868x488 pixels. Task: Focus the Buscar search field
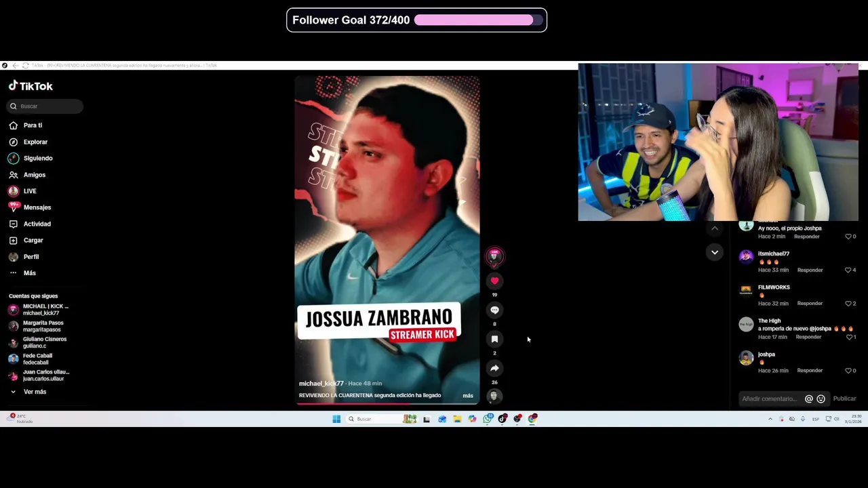click(45, 106)
